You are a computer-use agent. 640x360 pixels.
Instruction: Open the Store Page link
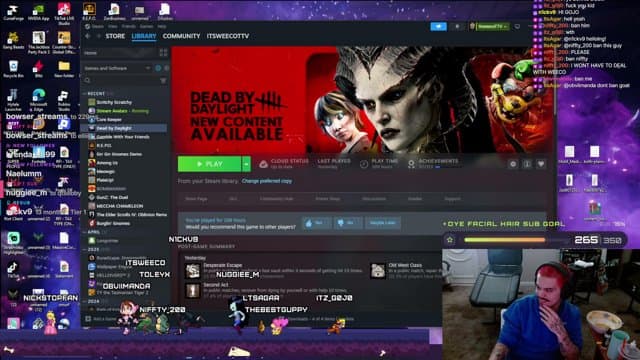196,199
